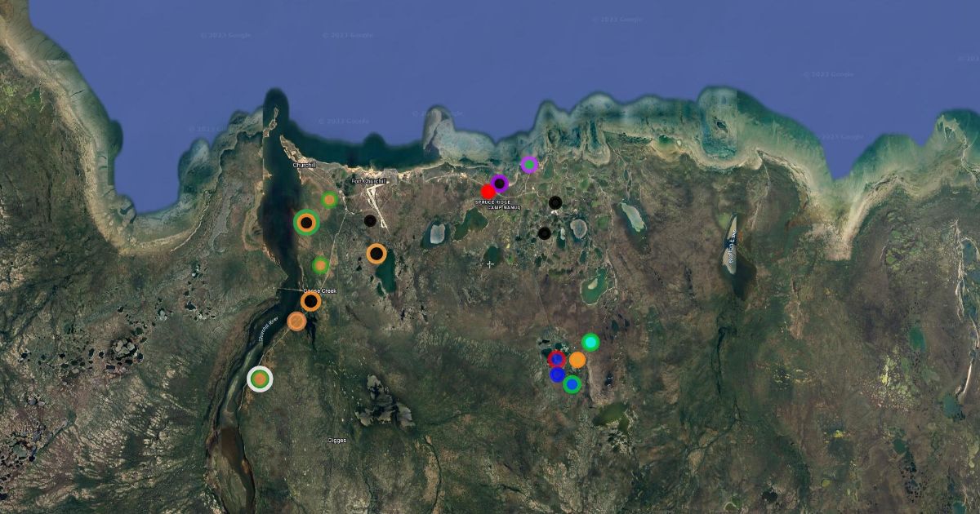Select orange ring marker just below Goose Creek label
Image resolution: width=980 pixels, height=514 pixels.
(x=310, y=302)
